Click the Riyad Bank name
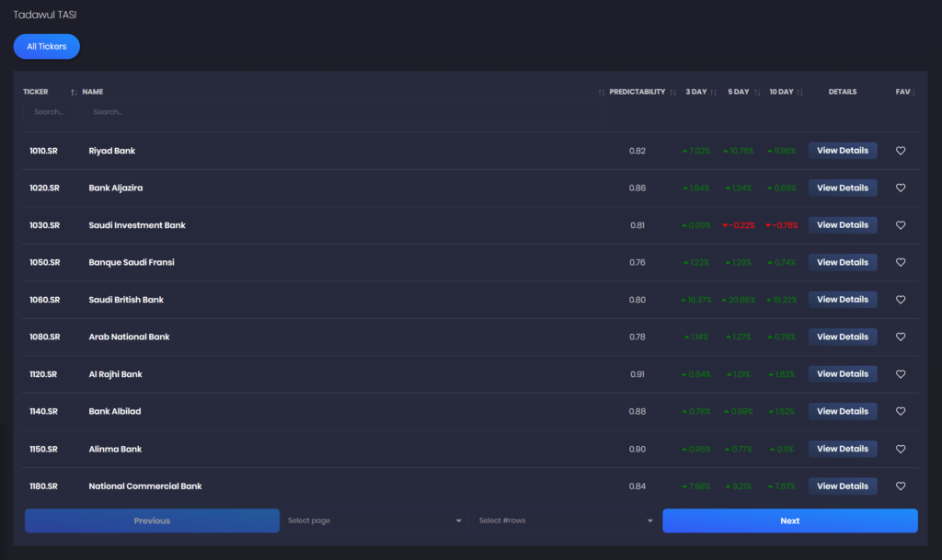Viewport: 942px width, 560px height. 111,151
